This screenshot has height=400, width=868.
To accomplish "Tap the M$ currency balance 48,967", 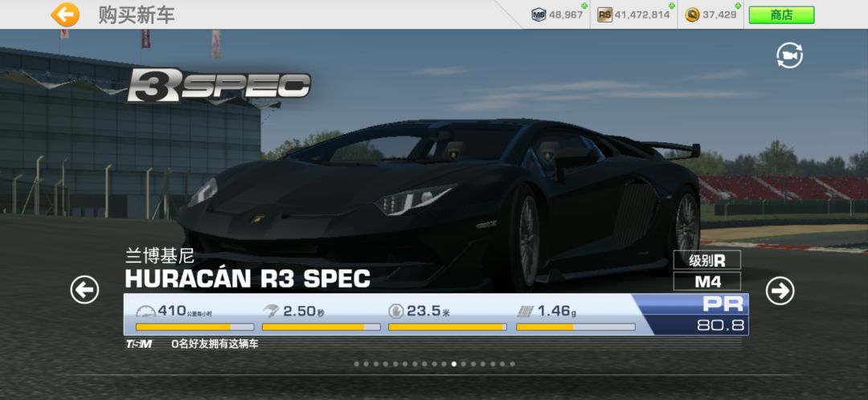I will (566, 15).
